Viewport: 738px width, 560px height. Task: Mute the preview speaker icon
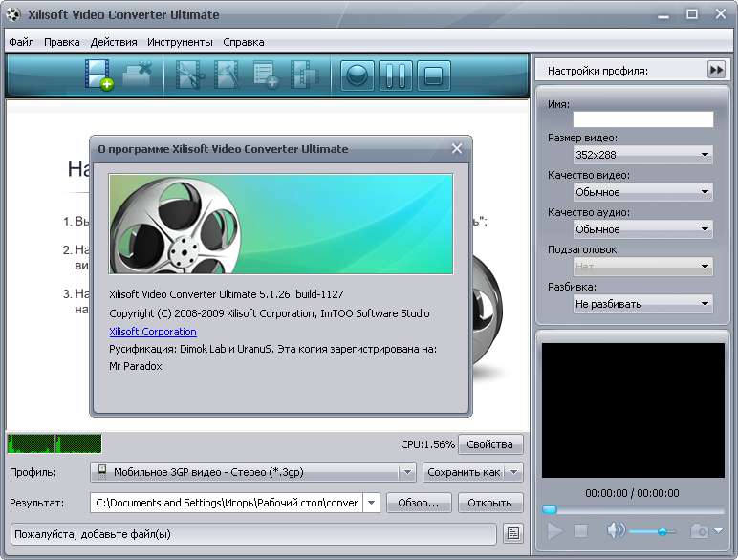pyautogui.click(x=616, y=530)
